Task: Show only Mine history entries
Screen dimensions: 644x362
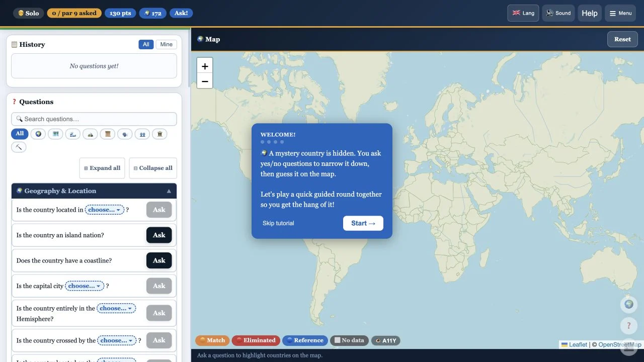Action: click(167, 44)
